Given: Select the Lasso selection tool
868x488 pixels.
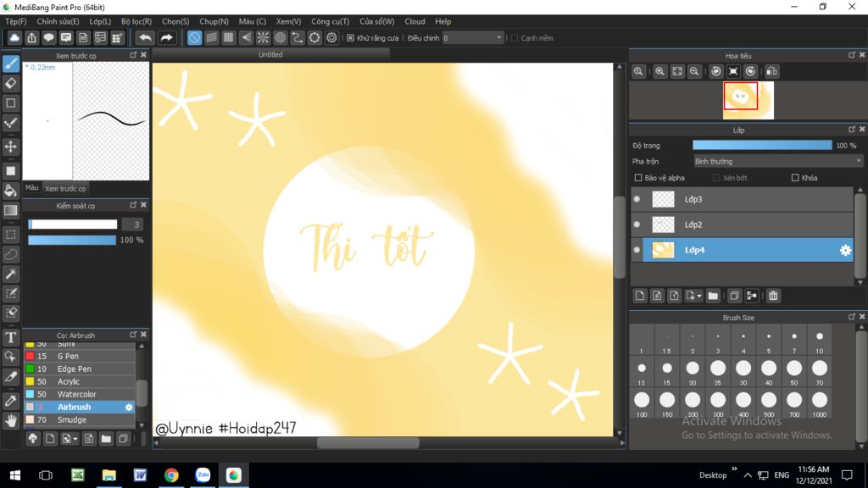Looking at the screenshot, I should click(10, 254).
